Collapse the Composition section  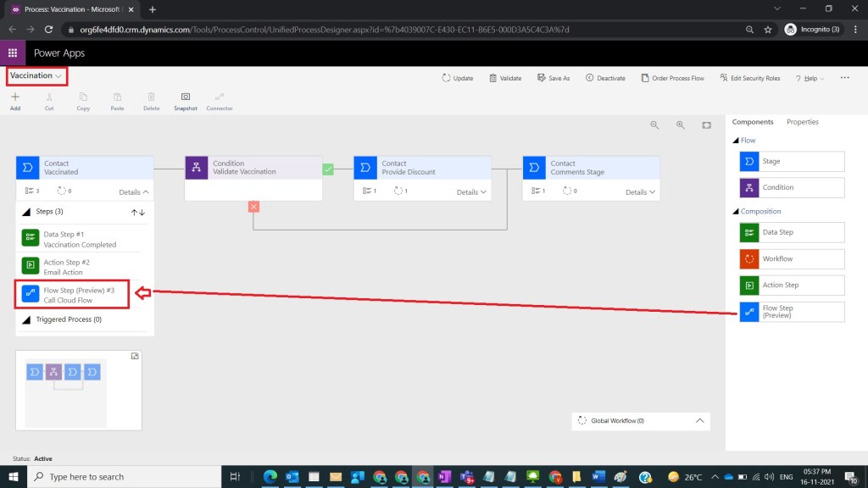tap(736, 211)
